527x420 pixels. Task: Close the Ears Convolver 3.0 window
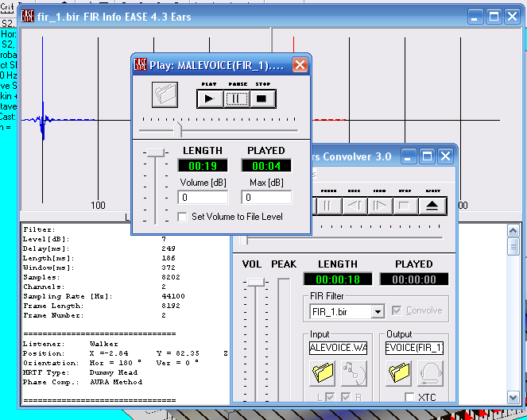[x=446, y=156]
